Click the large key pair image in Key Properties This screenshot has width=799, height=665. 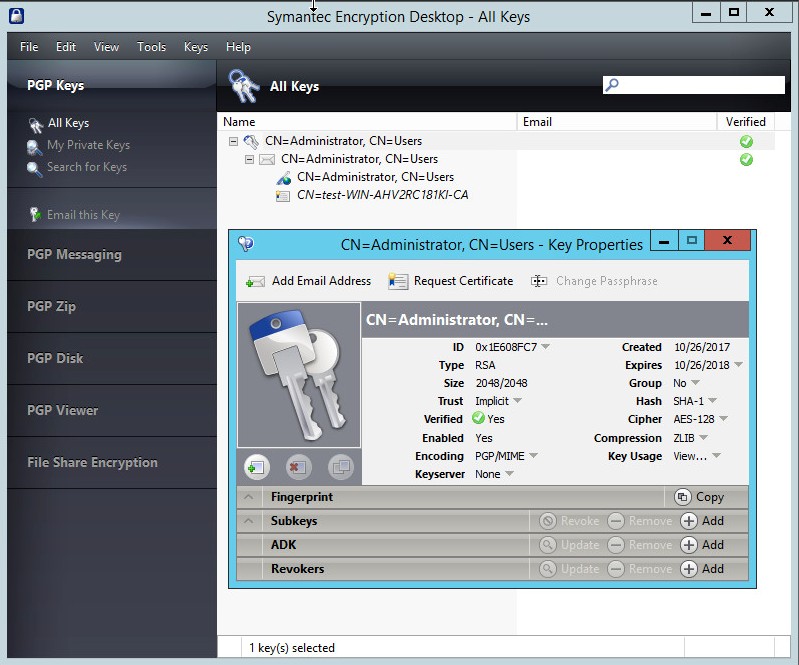tap(299, 375)
